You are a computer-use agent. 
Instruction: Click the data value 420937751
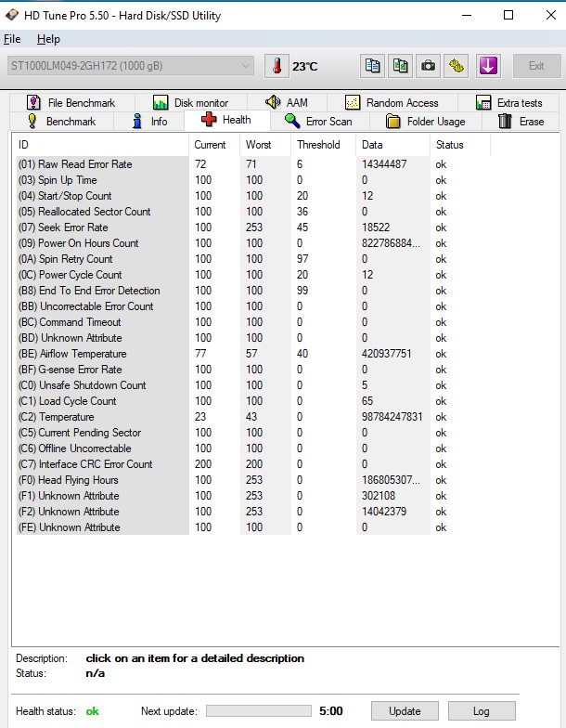click(x=386, y=353)
